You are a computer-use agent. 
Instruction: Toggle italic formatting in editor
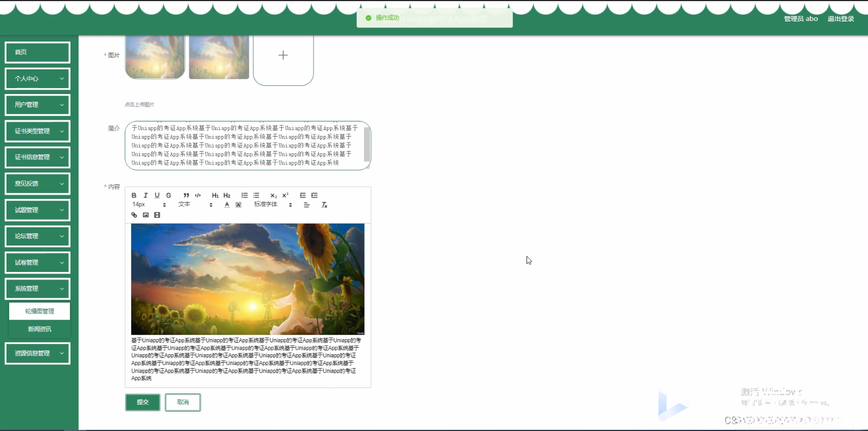(145, 196)
